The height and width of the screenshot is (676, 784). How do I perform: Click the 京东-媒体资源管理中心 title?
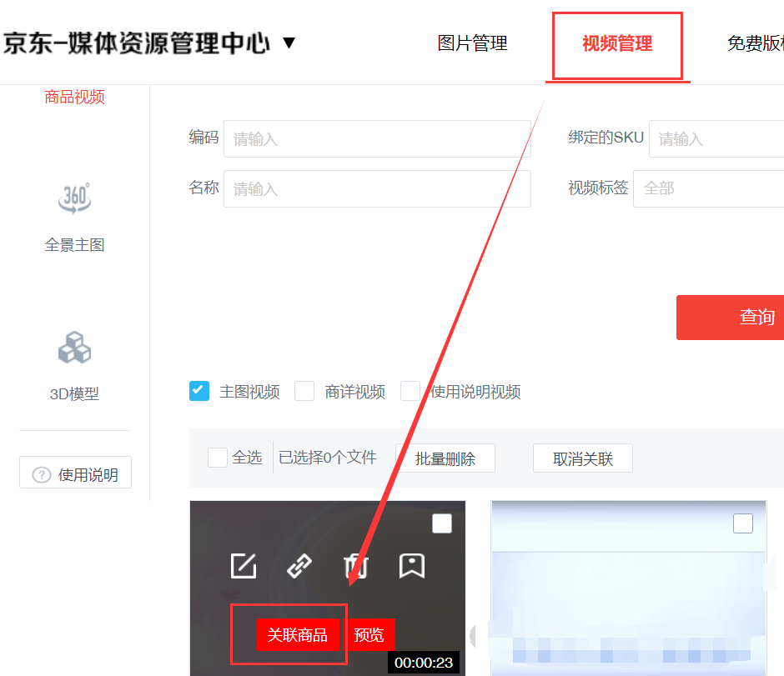tap(136, 43)
